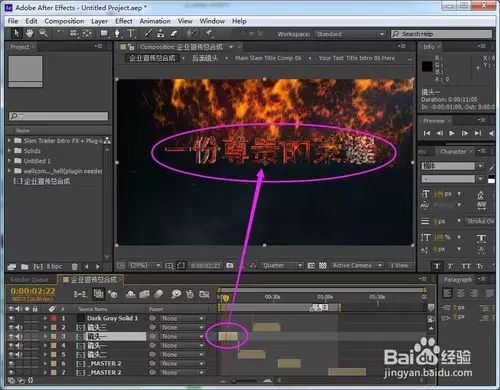
Task: Toggle visibility of layer 7 _MASTER 2
Action: point(11,372)
